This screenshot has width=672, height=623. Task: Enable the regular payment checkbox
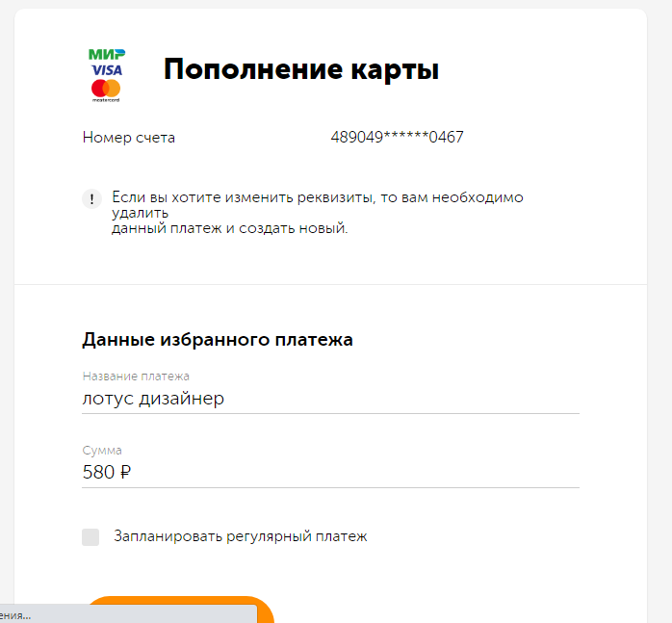[90, 537]
